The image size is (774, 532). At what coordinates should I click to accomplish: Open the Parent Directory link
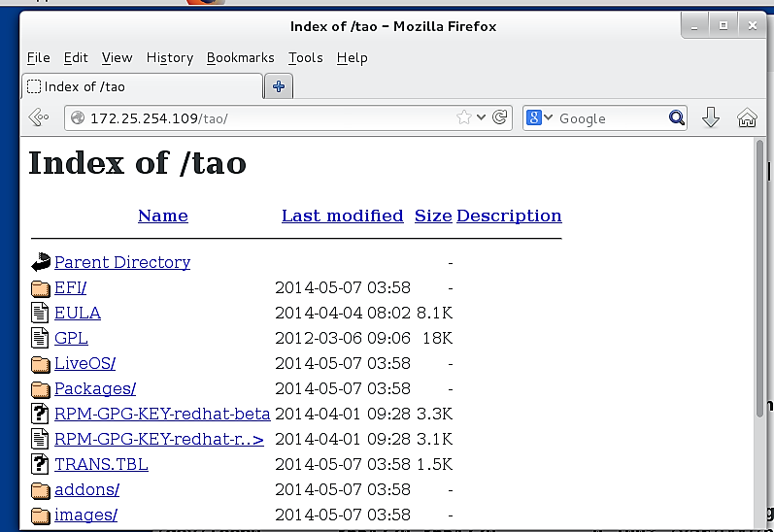(122, 262)
